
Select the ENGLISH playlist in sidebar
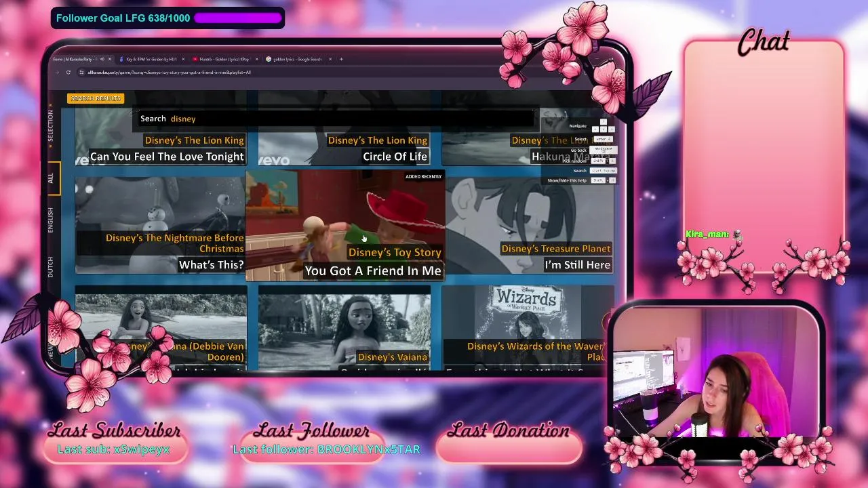(x=50, y=221)
